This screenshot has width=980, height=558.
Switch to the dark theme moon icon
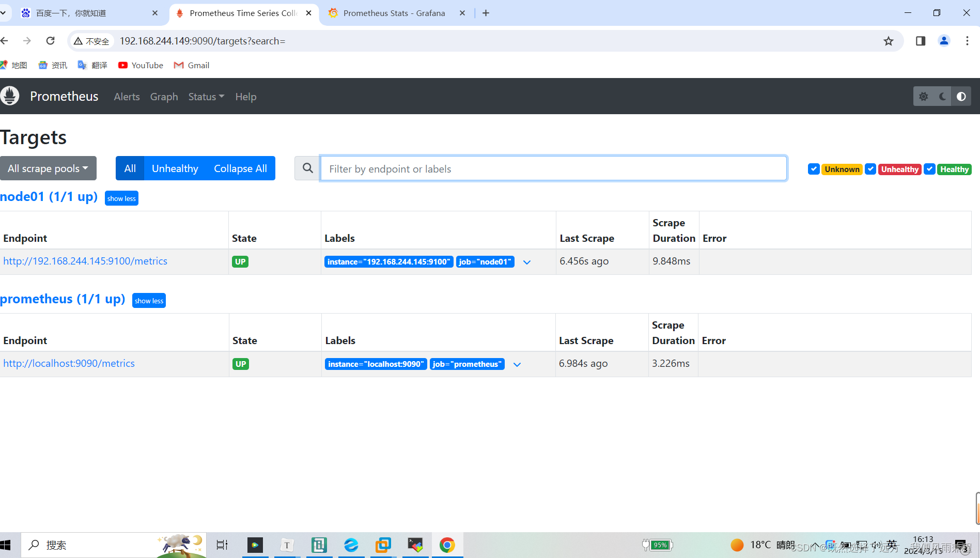[942, 97]
